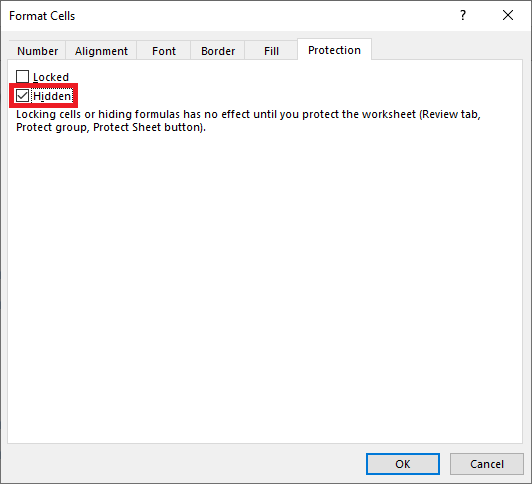Click the 'Hidden' label text
Screen dimensions: 532x484
pos(52,96)
